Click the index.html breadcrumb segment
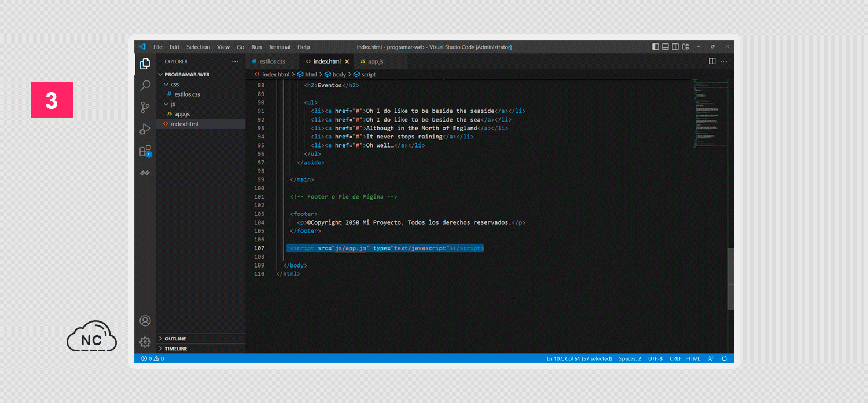Image resolution: width=868 pixels, height=403 pixels. tap(275, 75)
